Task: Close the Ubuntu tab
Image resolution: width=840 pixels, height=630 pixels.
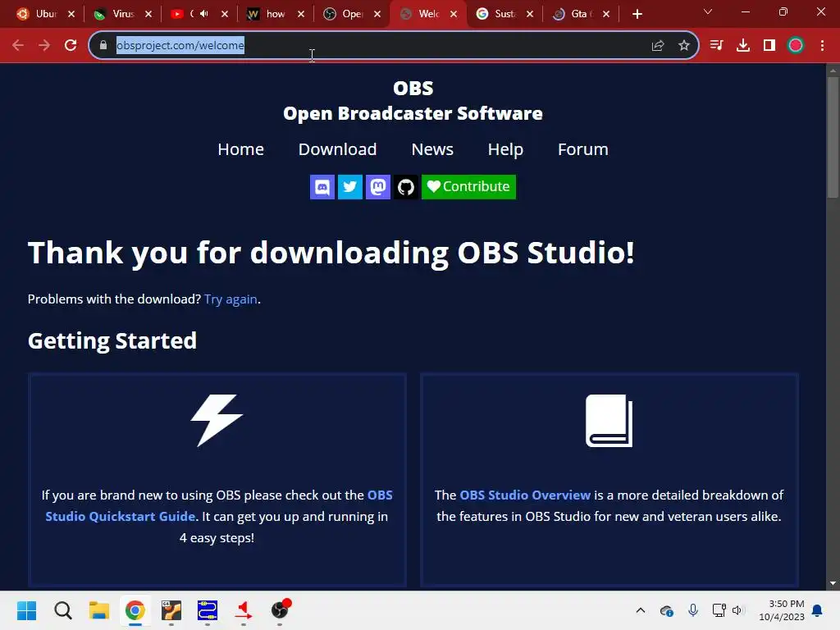Action: pyautogui.click(x=71, y=14)
